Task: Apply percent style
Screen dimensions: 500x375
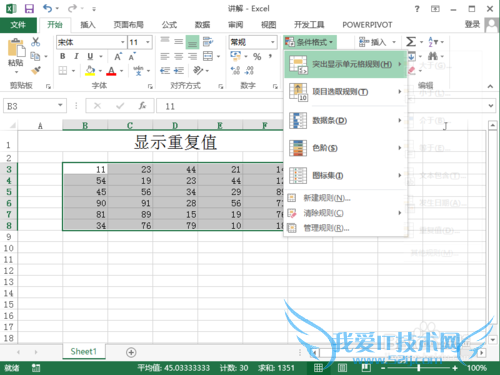Action: [257, 57]
